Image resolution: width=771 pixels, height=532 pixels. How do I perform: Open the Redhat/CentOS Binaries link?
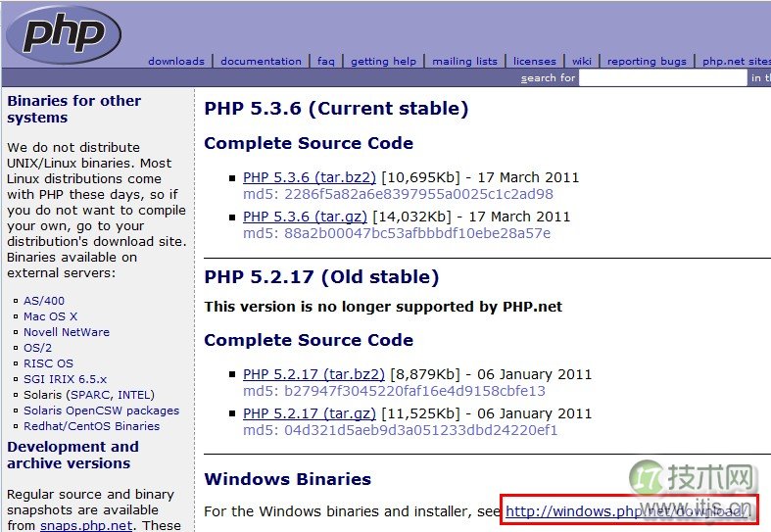91,427
